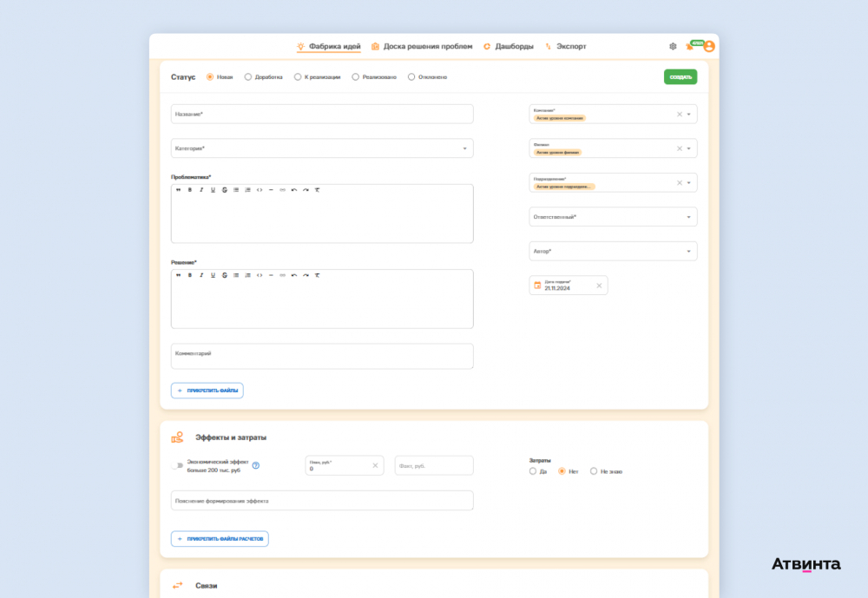Image resolution: width=868 pixels, height=598 pixels.
Task: Expand the Автор dropdown
Action: click(x=613, y=252)
